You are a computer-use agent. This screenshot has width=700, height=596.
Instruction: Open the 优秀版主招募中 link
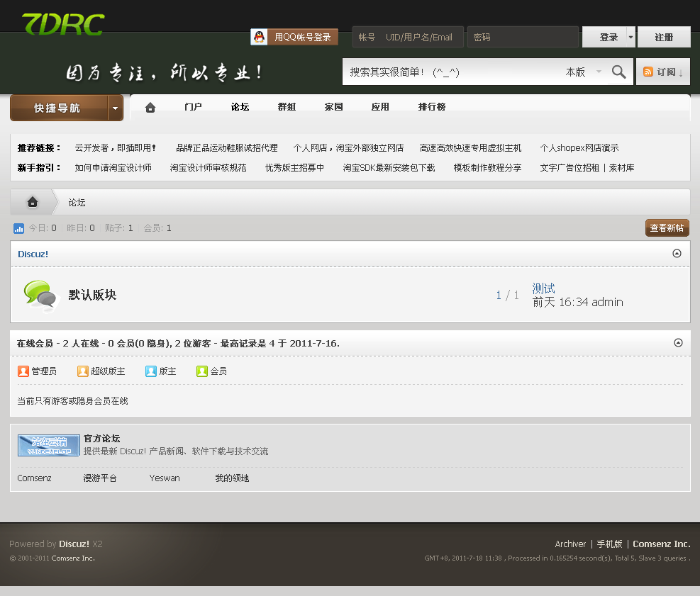tap(294, 168)
